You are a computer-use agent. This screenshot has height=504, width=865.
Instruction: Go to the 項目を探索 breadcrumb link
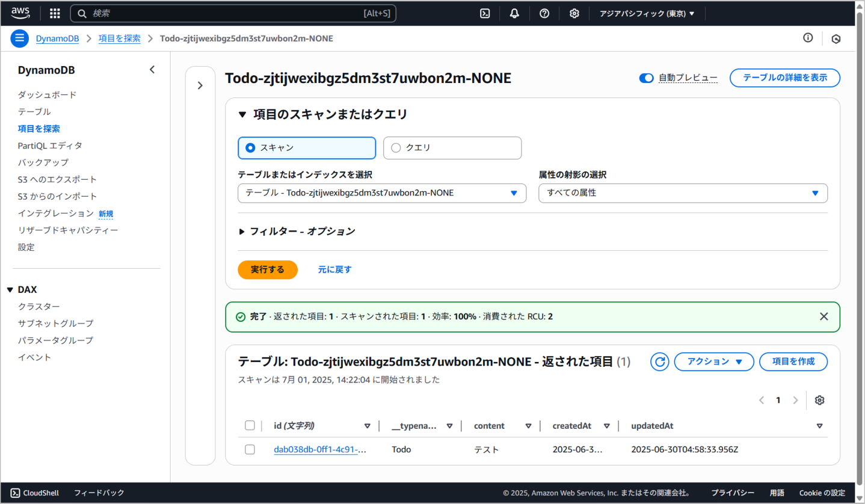[x=120, y=38]
